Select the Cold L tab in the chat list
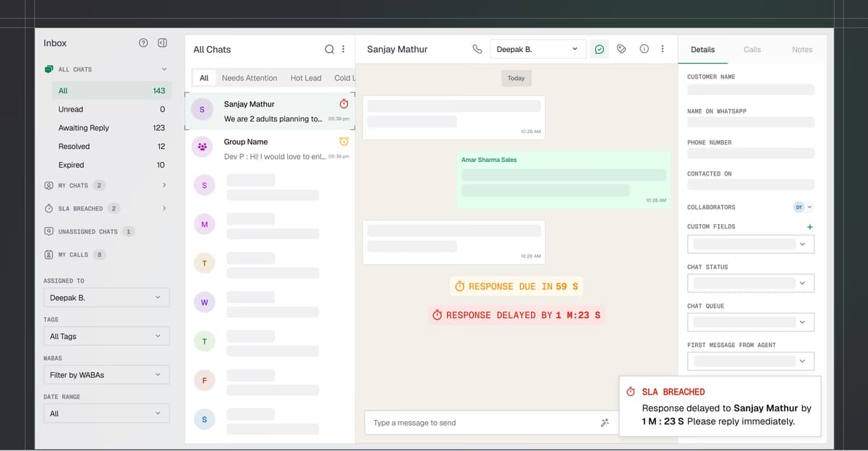Image resolution: width=868 pixels, height=451 pixels. tap(343, 78)
